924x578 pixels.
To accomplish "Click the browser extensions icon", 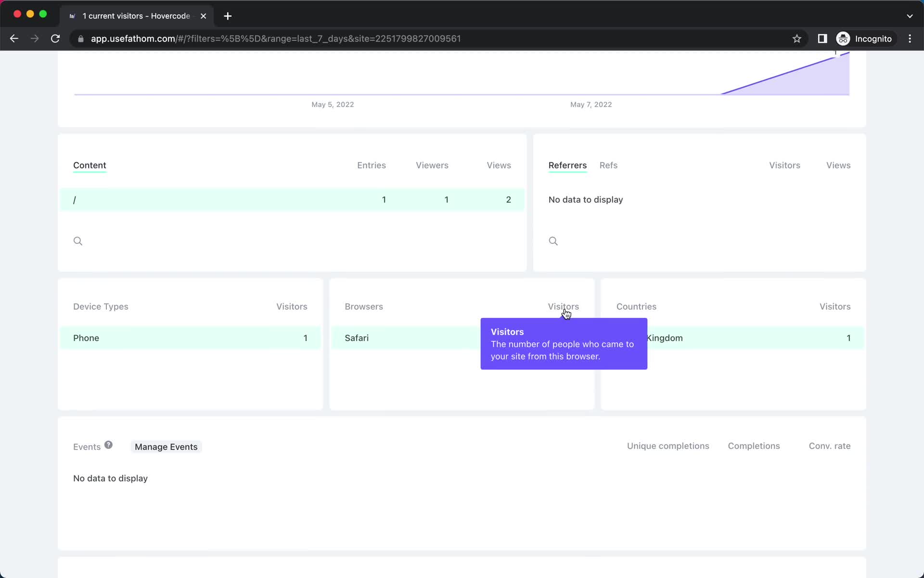I will tap(821, 39).
